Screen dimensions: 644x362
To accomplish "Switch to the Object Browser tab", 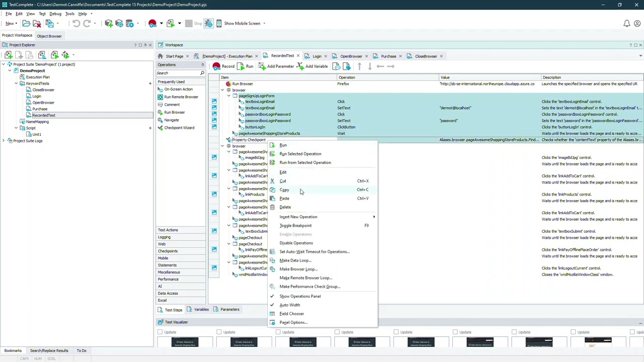I will 49,36.
